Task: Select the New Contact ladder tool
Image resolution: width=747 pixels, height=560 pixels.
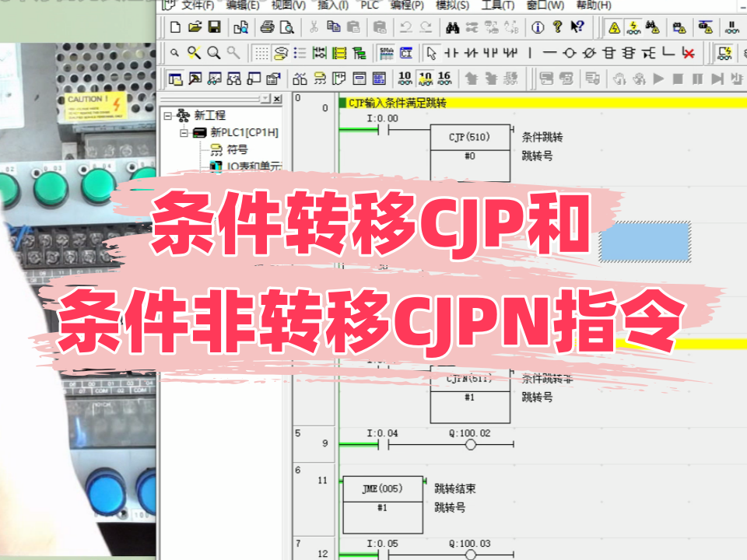Action: (x=451, y=53)
